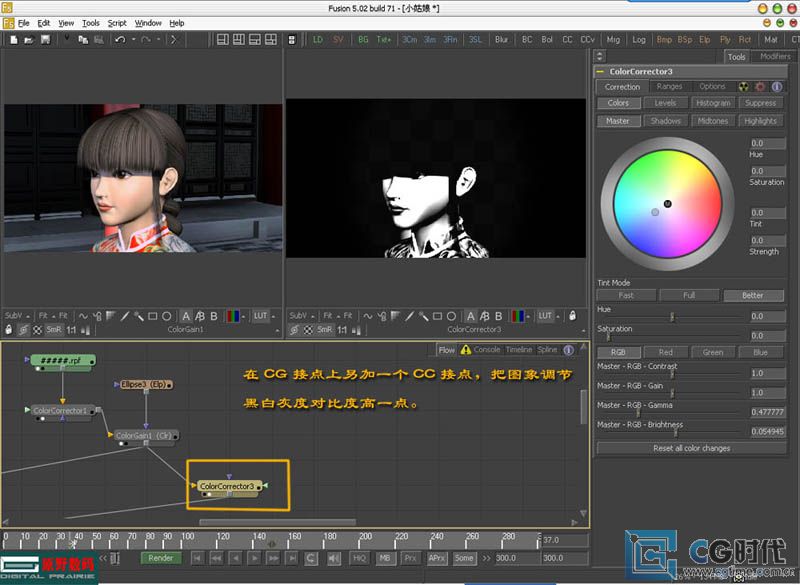Switch to the Levels tab

click(x=665, y=103)
